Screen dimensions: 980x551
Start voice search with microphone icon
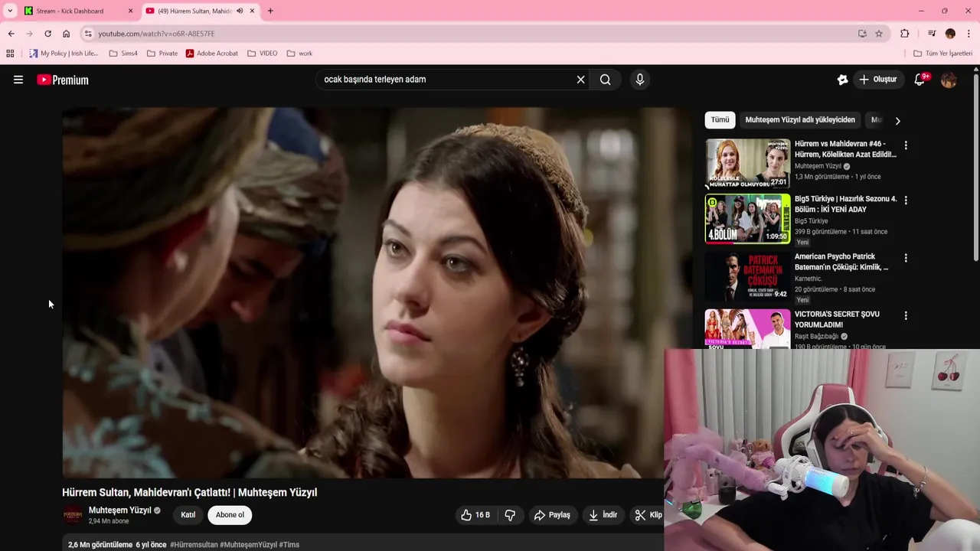click(x=640, y=80)
